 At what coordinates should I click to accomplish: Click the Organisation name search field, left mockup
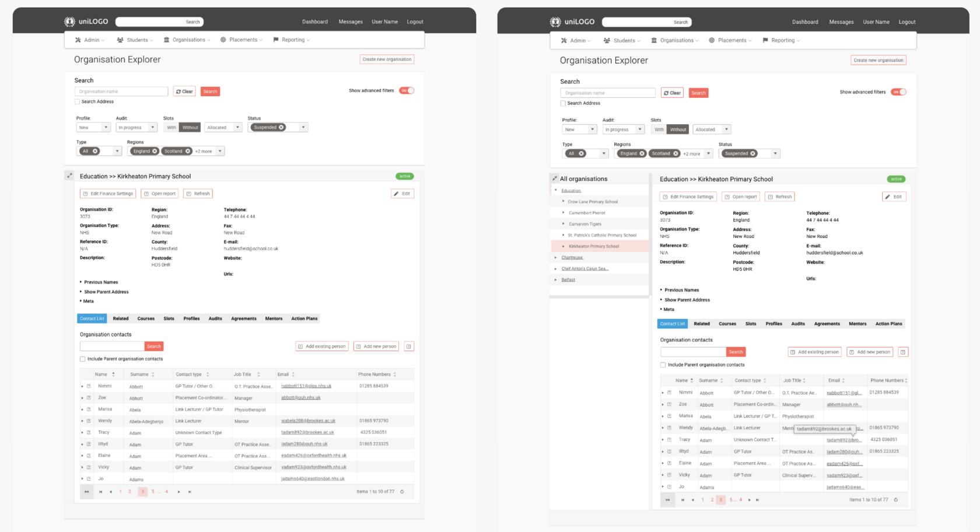coord(121,92)
